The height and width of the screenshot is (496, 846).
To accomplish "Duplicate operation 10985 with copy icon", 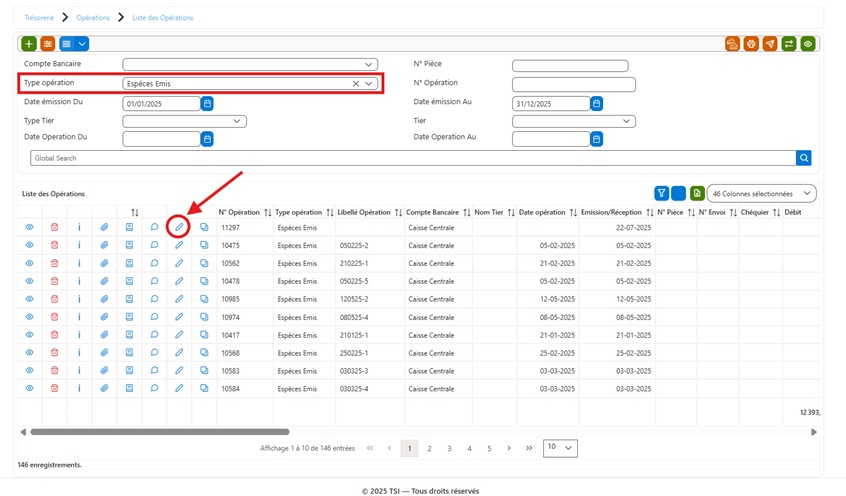I will point(204,299).
